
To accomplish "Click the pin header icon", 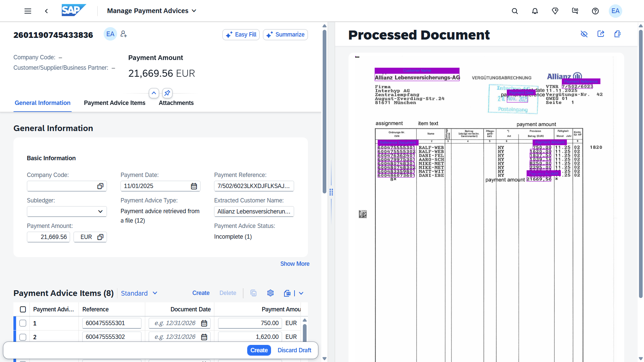I will click(167, 93).
